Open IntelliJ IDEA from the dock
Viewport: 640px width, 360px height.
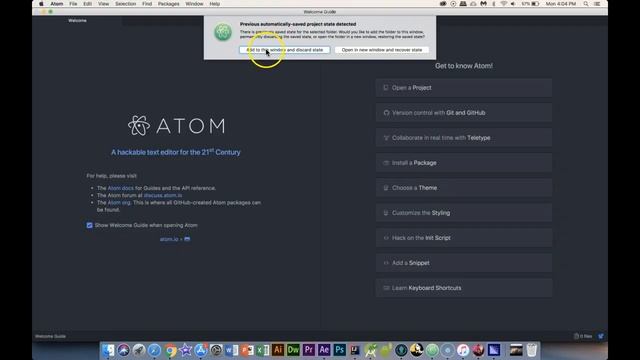[x=355, y=350]
